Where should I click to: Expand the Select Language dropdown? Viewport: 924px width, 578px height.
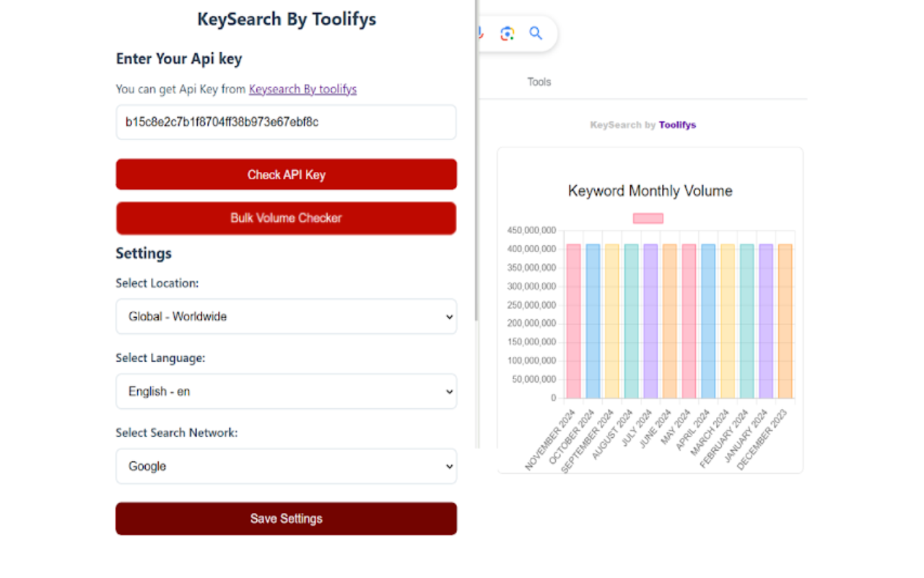286,392
